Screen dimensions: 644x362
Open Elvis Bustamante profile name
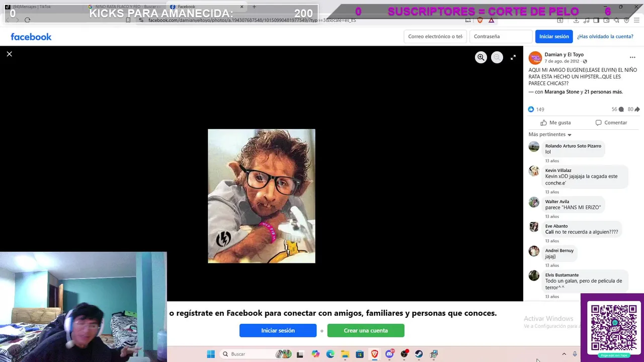click(x=562, y=275)
